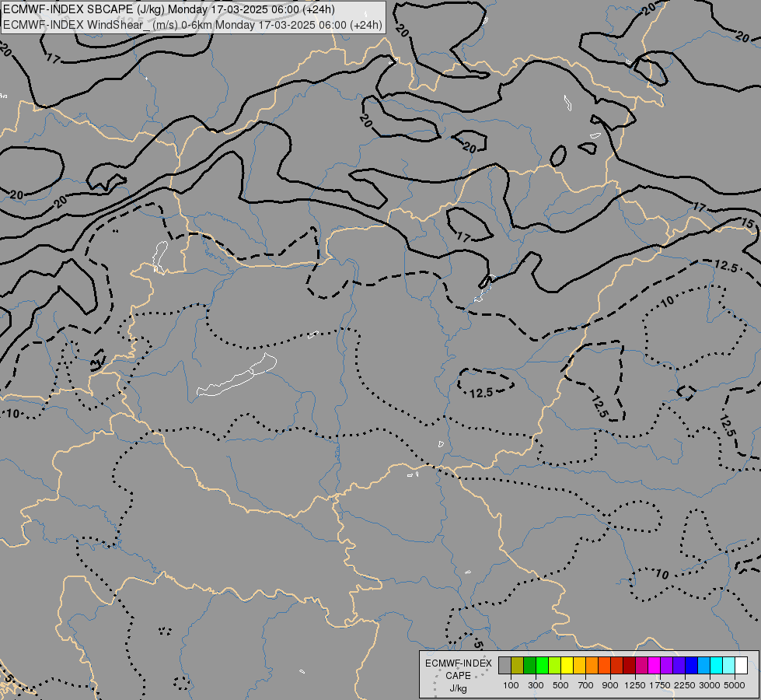Select the olive swatch in CAPE legend
This screenshot has height=700, width=761.
point(518,666)
